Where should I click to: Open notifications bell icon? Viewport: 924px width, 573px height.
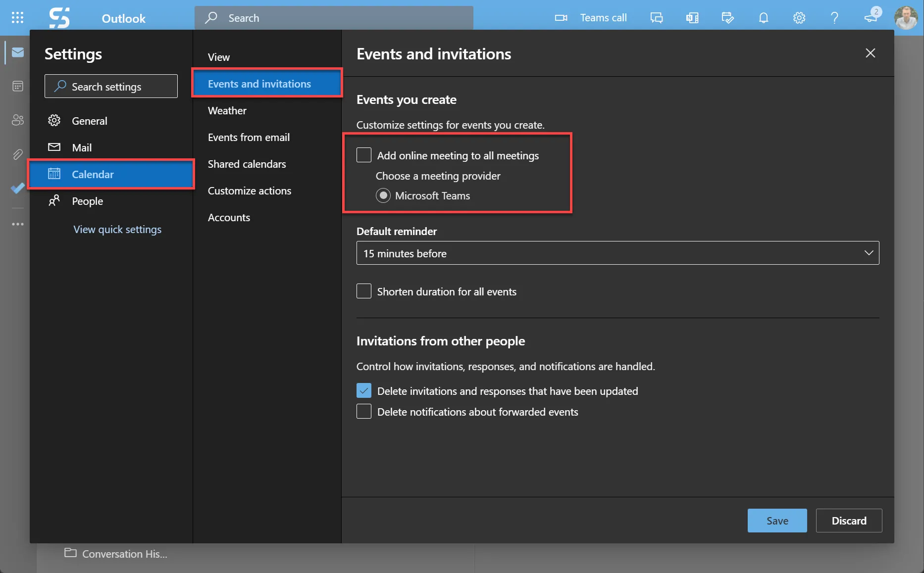pyautogui.click(x=764, y=18)
